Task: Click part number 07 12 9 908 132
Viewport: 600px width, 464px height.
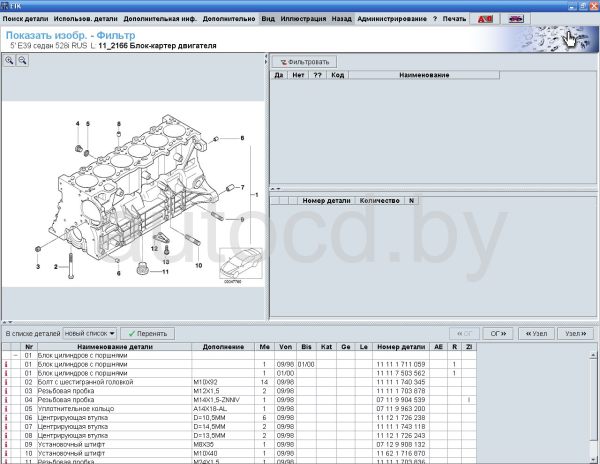Action: coord(401,444)
